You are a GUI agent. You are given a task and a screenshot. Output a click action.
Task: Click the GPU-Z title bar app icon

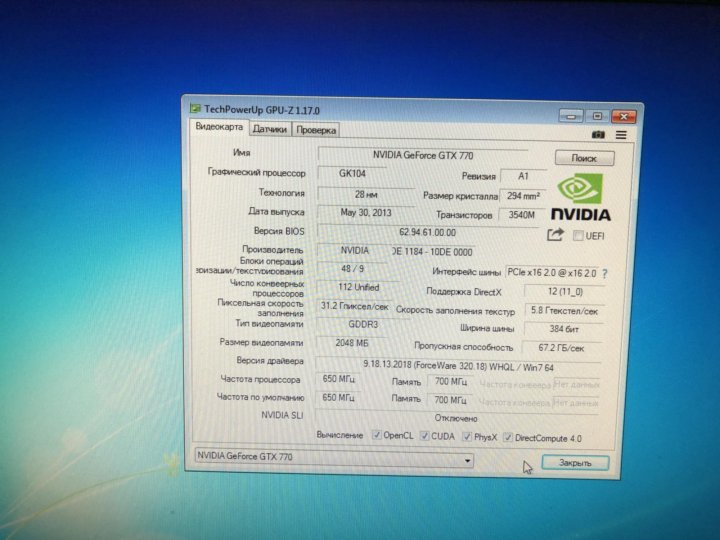click(196, 108)
